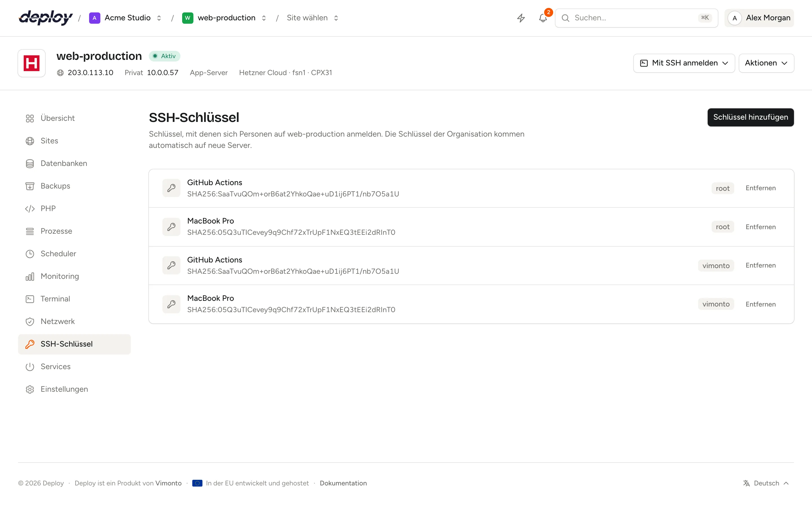
Task: Click the Hetzner server logo thumbnail
Action: point(32,63)
